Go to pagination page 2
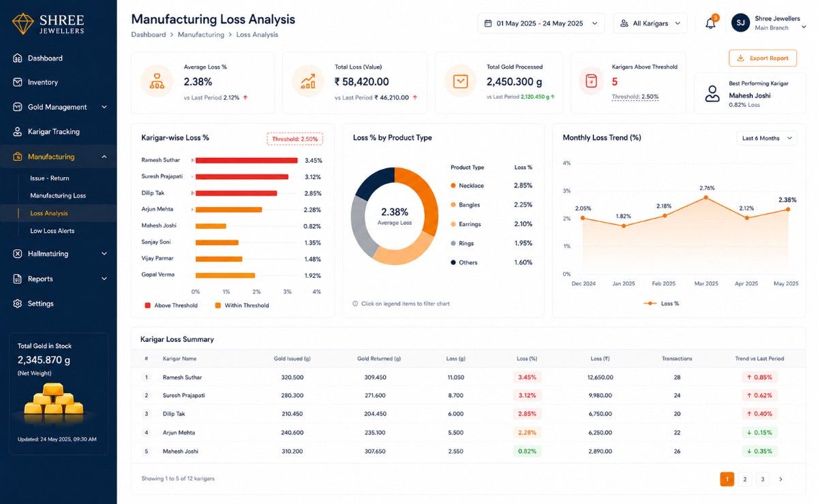This screenshot has width=818, height=504. click(745, 479)
